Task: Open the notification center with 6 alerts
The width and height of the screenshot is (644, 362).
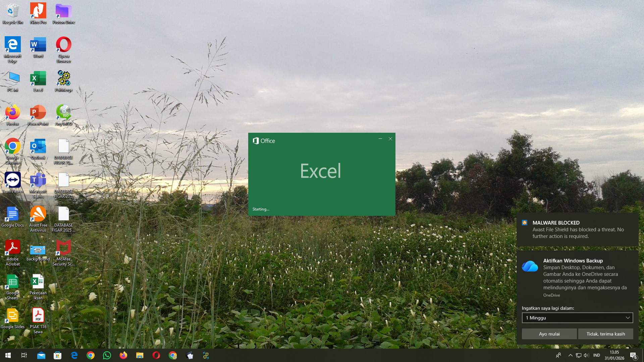Action: (x=634, y=356)
